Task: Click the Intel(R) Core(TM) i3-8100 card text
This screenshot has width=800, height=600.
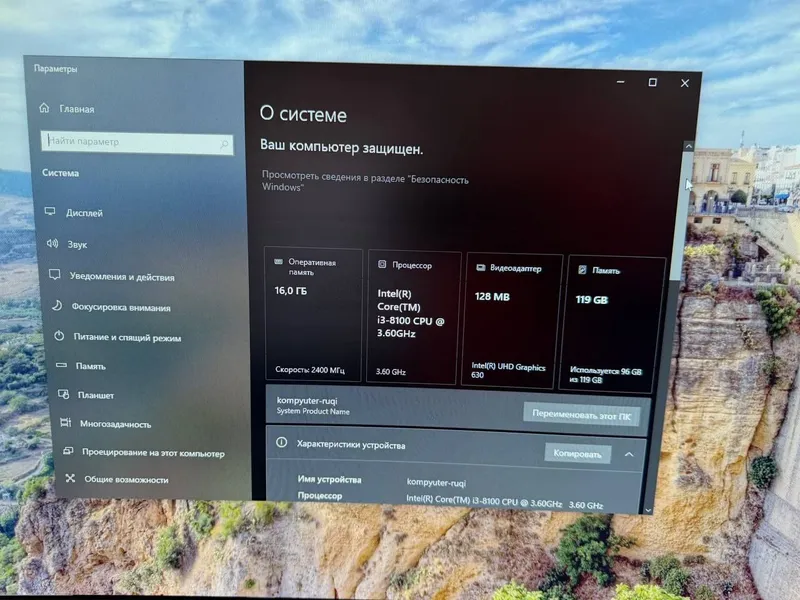Action: pos(410,313)
